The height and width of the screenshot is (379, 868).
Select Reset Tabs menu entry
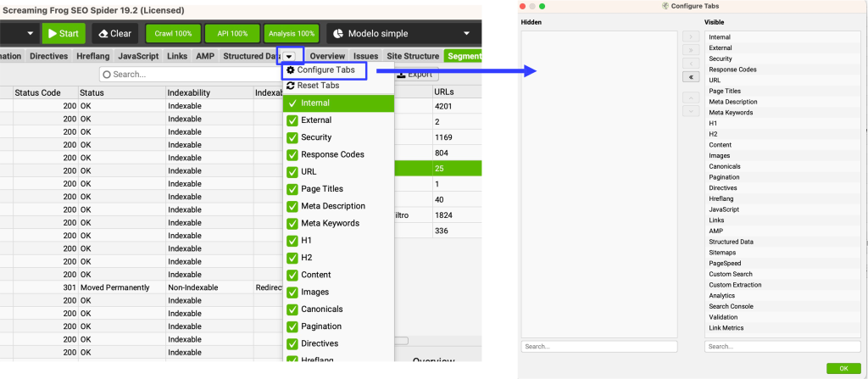318,86
